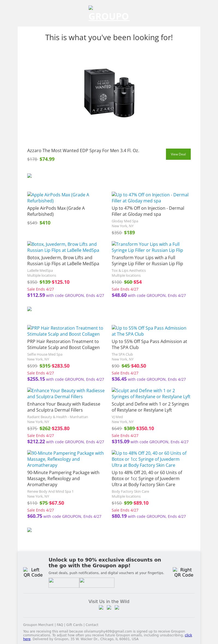Viewport: 218px width, 644px height.
Task: Open the middle social media icon
Action: 109,607
